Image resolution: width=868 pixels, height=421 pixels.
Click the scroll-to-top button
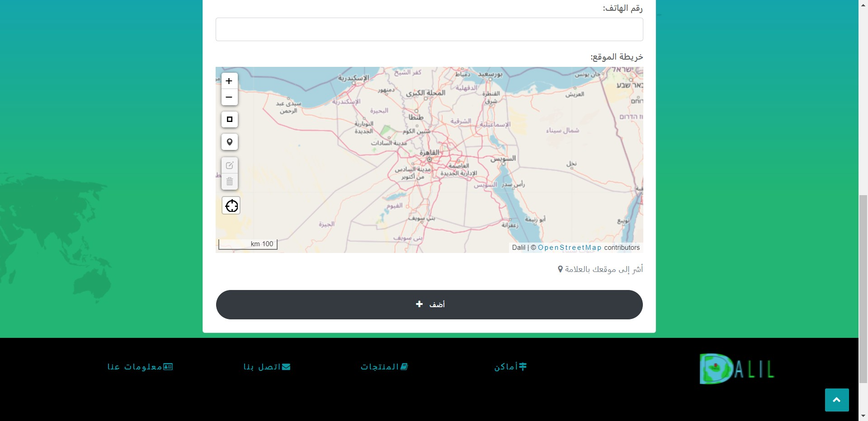click(x=836, y=400)
